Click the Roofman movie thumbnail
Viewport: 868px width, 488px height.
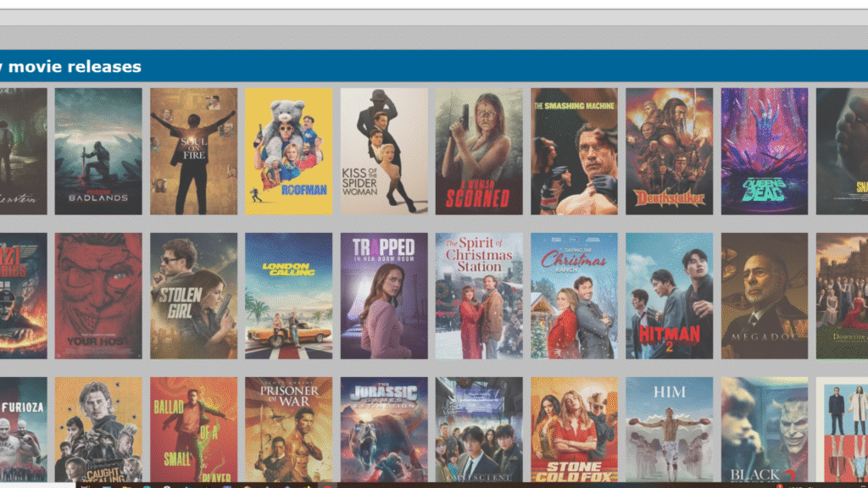(x=288, y=151)
